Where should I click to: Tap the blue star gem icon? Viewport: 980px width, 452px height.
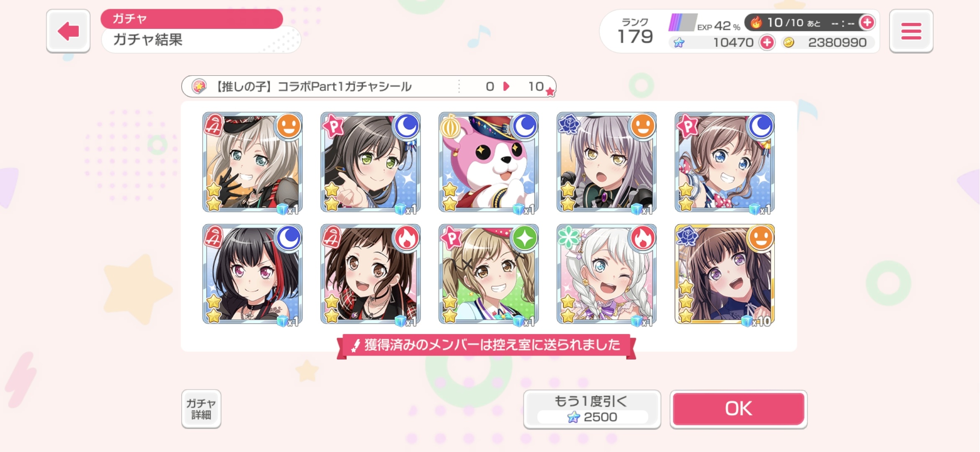[x=679, y=43]
